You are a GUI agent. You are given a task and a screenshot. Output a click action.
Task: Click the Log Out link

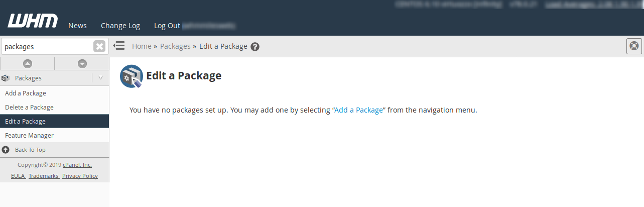click(167, 26)
